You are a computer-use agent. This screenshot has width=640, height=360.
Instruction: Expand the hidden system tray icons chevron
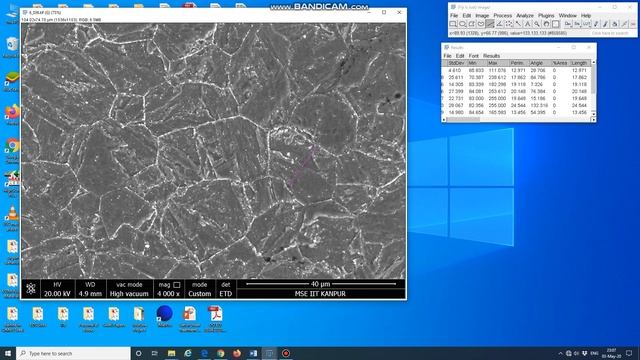[x=560, y=353]
